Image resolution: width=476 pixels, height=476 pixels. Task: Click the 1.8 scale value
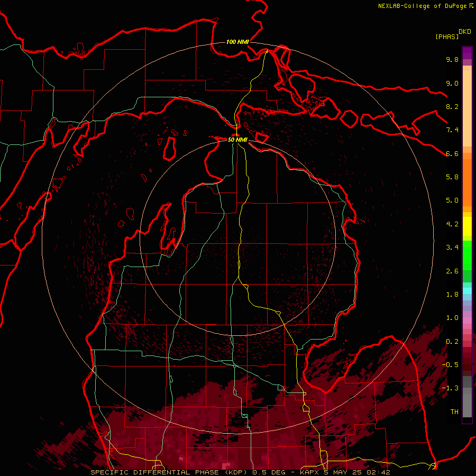452,295
